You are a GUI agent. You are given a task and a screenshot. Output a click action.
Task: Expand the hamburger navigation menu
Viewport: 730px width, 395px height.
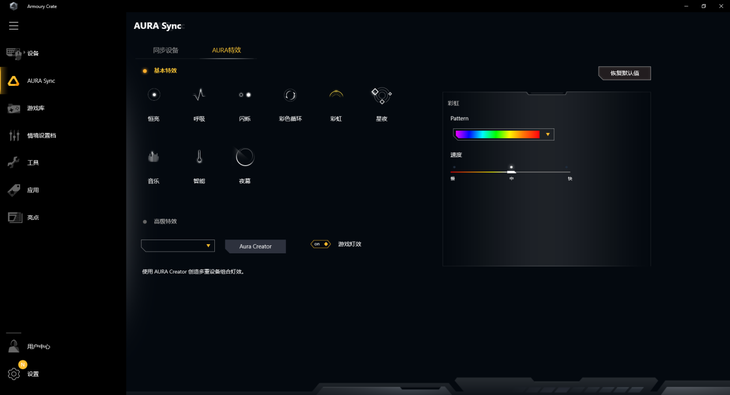(x=14, y=26)
